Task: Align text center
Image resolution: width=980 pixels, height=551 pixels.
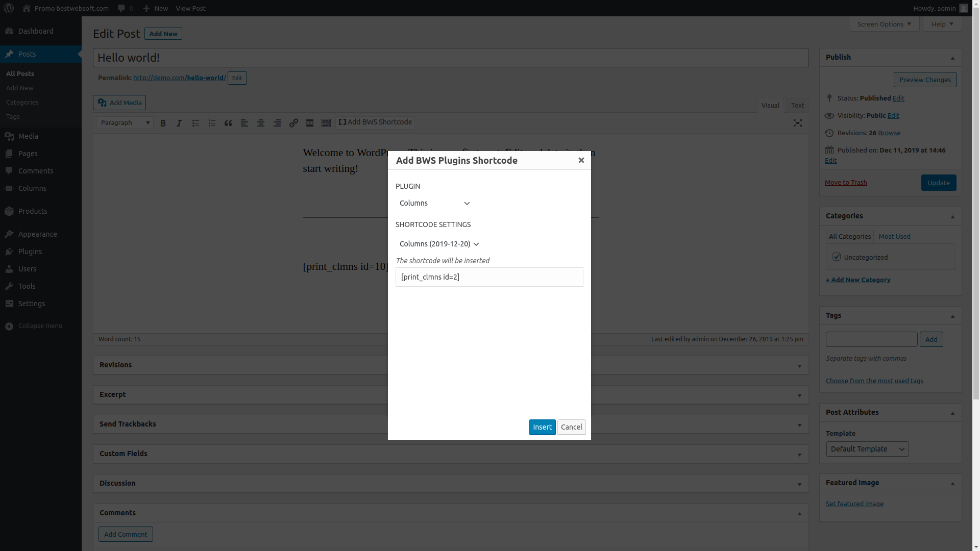Action: 261,123
